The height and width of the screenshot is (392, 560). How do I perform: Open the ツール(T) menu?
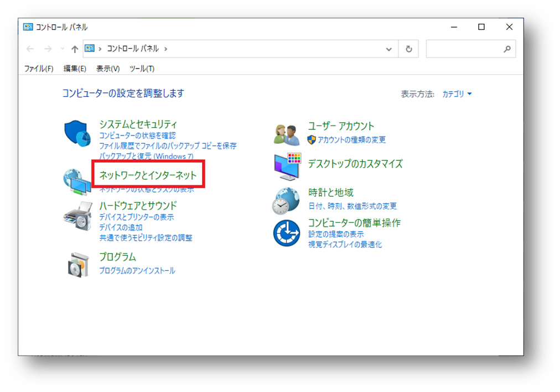(x=142, y=69)
